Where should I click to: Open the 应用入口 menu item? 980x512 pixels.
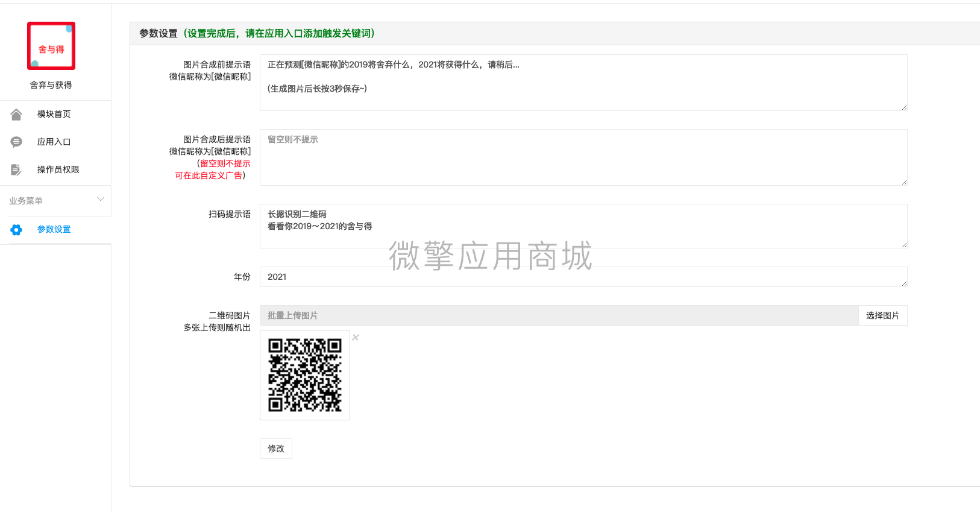[x=55, y=142]
